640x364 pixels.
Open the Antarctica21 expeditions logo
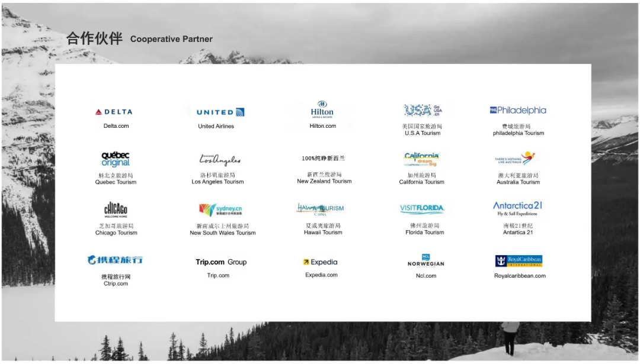click(517, 208)
